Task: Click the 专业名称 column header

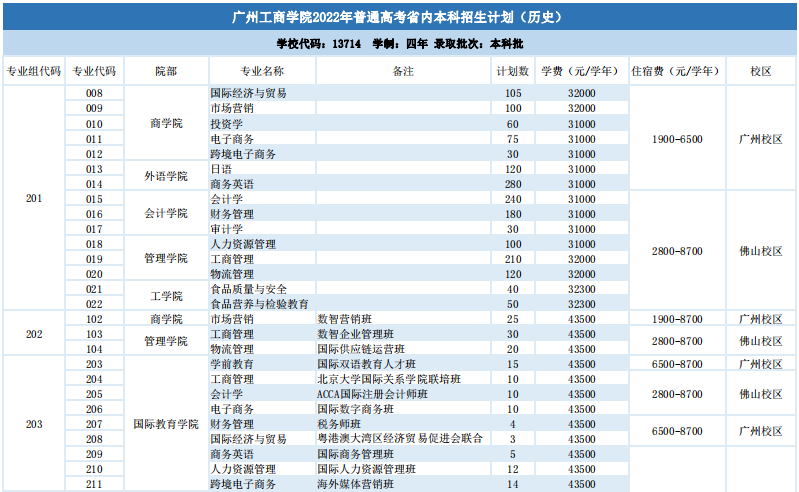Action: tap(262, 71)
